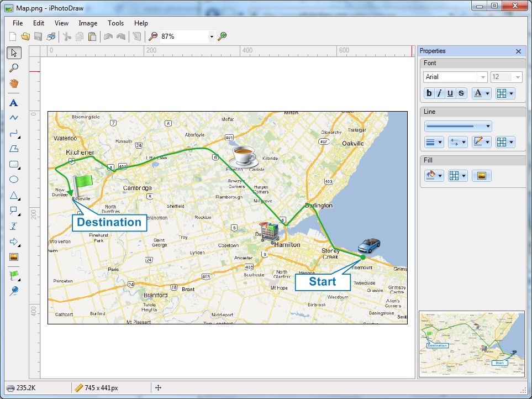Viewport: 532px width, 399px height.
Task: Open the Tools menu
Action: 115,23
